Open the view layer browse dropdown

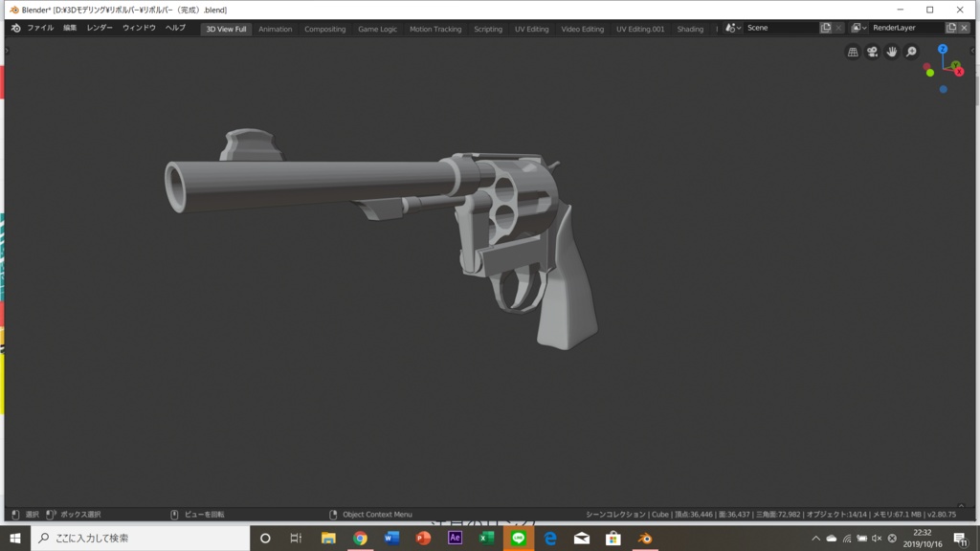pos(858,28)
